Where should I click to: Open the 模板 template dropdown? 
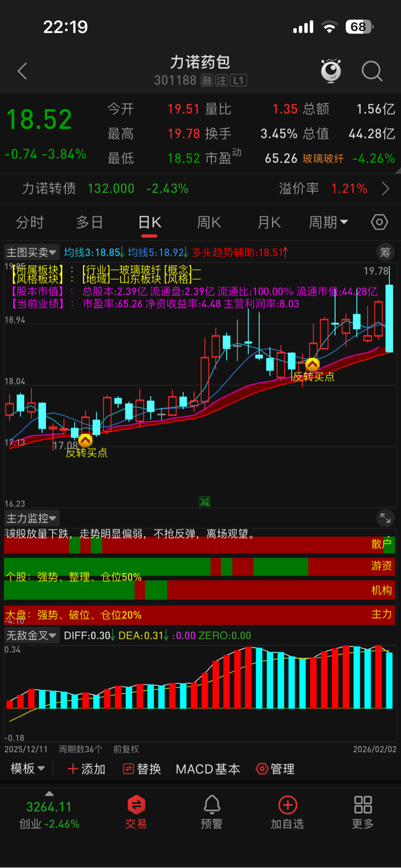28,769
